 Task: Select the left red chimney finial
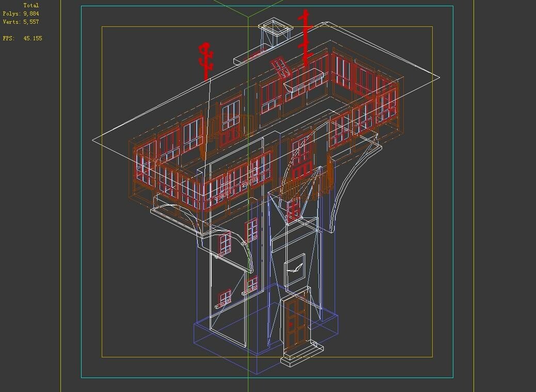(x=206, y=57)
